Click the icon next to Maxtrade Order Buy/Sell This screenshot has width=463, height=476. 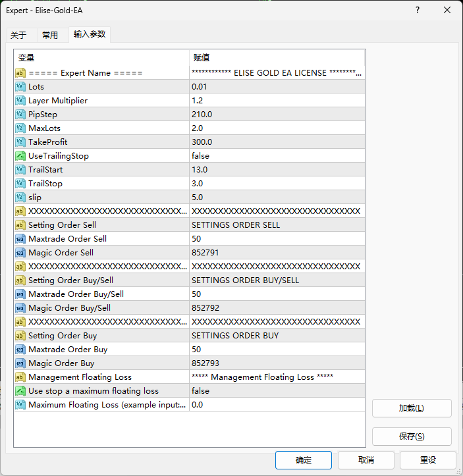tap(20, 294)
